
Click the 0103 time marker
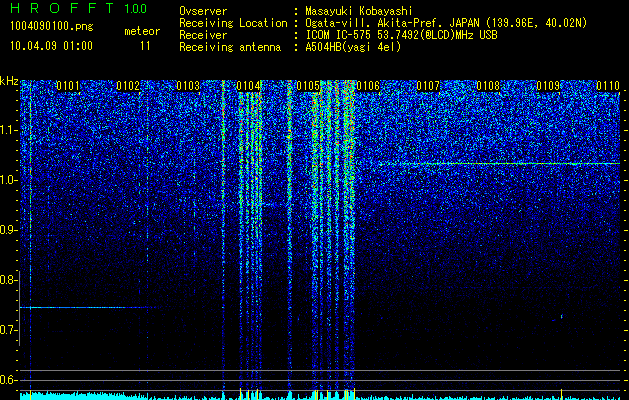[x=188, y=86]
